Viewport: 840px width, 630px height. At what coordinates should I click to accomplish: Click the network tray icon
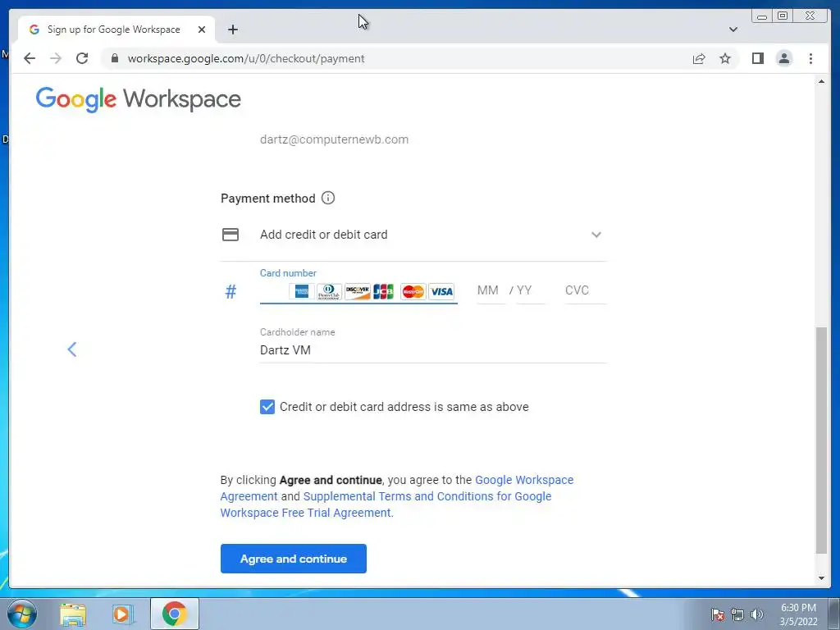click(737, 614)
